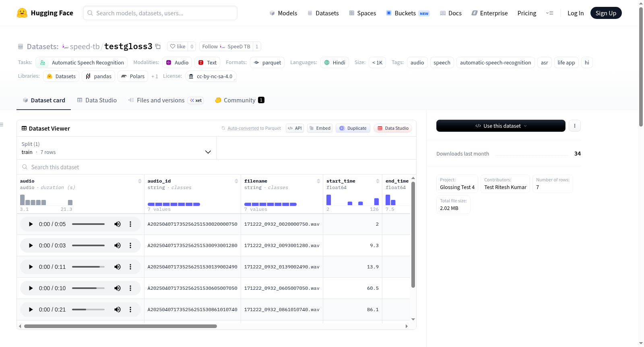
Task: Expand the Use this dataset dropdown
Action: 501,126
